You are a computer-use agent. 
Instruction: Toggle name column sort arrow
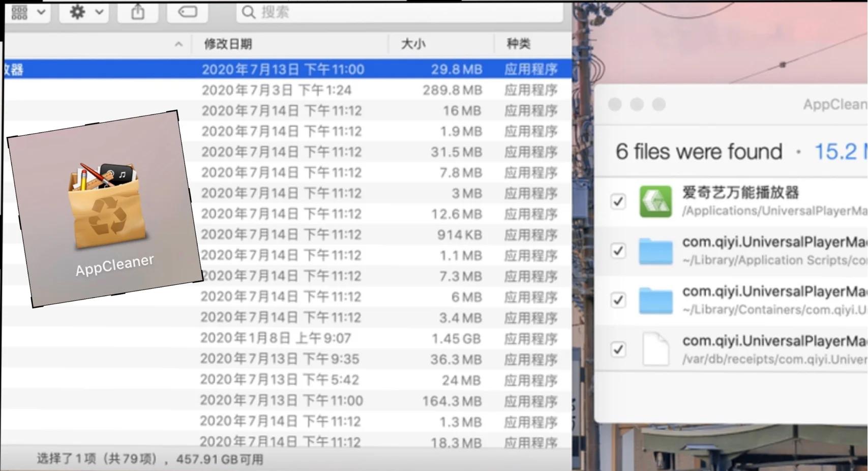178,44
